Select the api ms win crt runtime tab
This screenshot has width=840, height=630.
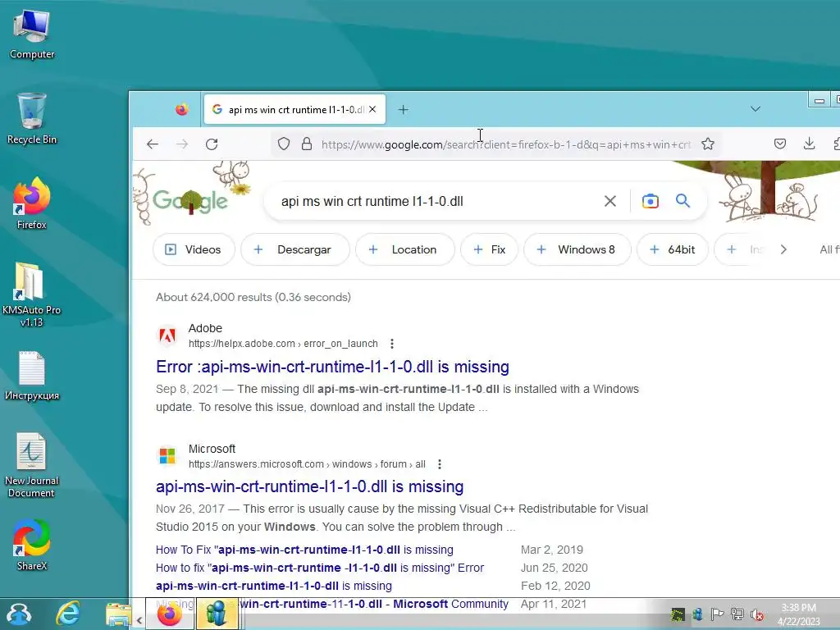click(x=294, y=109)
